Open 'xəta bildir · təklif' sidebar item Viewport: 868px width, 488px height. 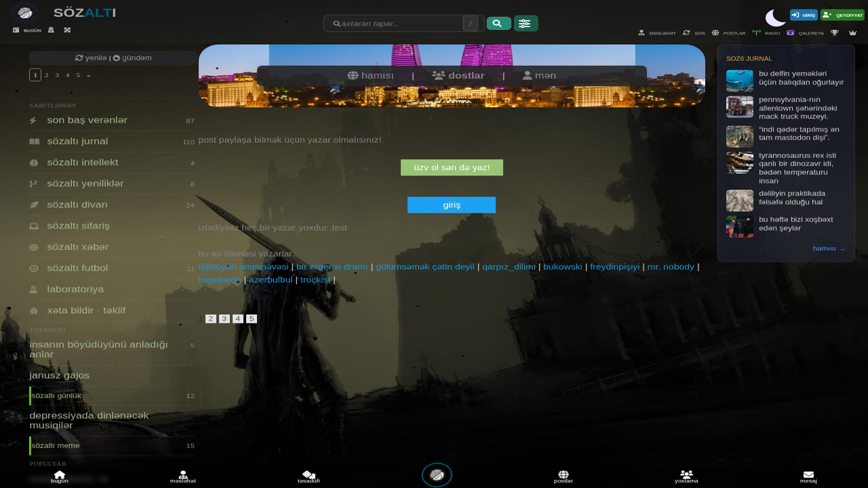(x=112, y=310)
